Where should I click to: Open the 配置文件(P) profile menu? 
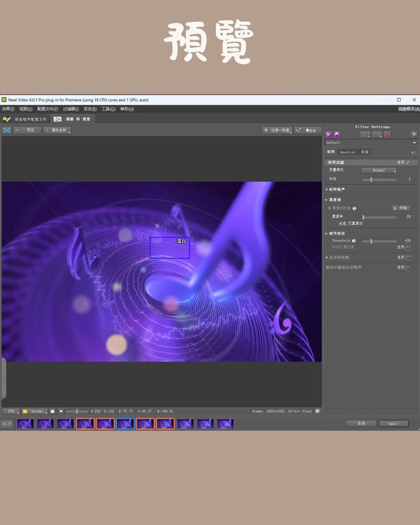(x=48, y=109)
